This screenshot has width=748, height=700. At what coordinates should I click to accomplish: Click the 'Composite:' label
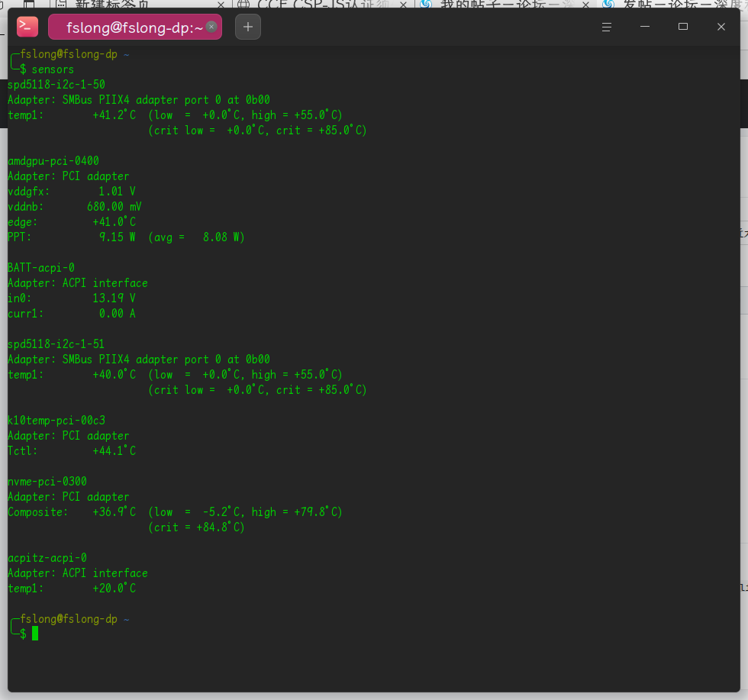(x=37, y=512)
